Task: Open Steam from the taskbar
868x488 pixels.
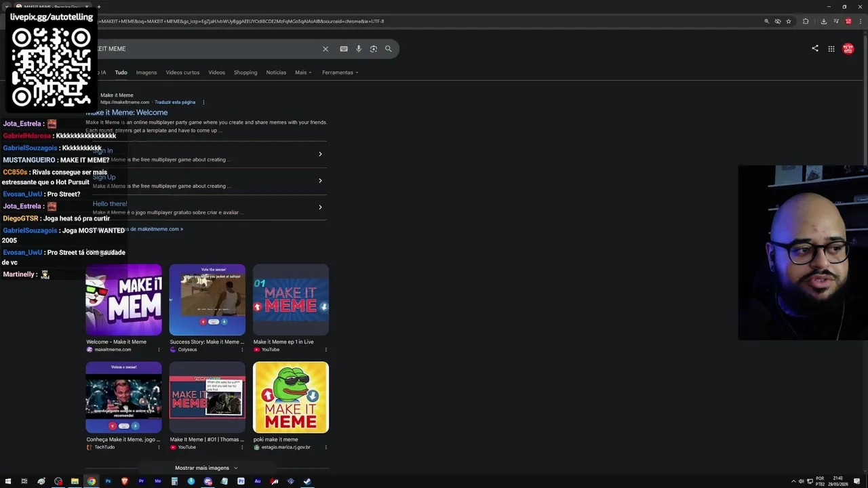Action: tap(307, 481)
